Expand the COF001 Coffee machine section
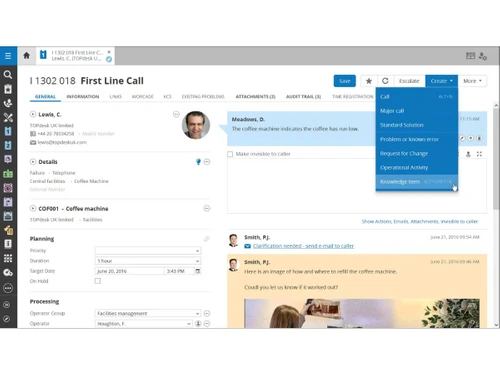500x375 pixels. [33, 208]
